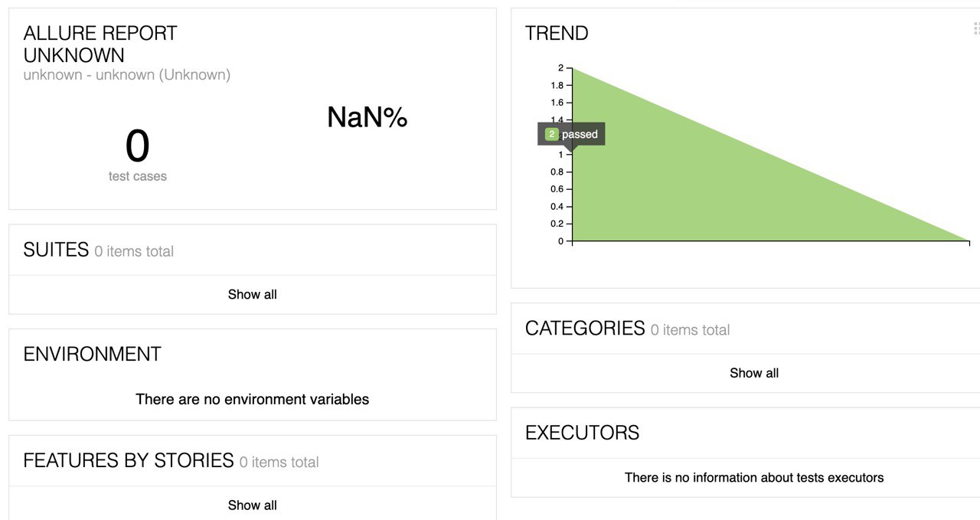Show all Categories
The height and width of the screenshot is (520, 980).
(x=753, y=373)
